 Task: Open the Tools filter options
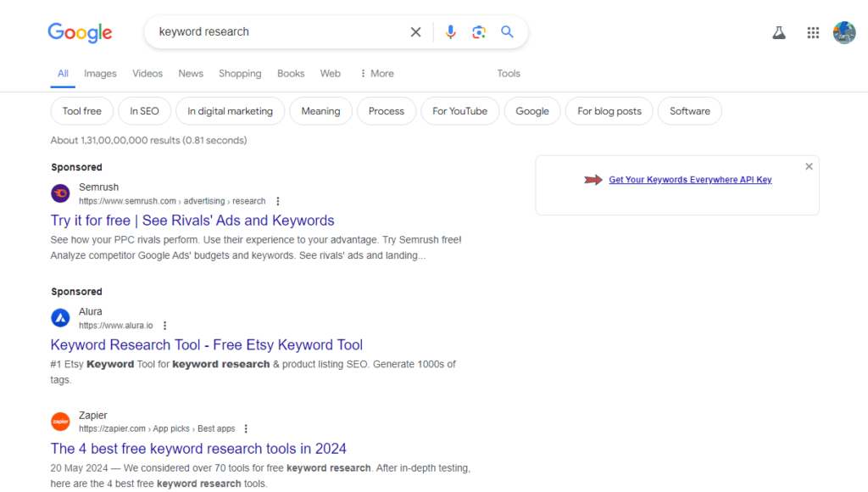509,74
